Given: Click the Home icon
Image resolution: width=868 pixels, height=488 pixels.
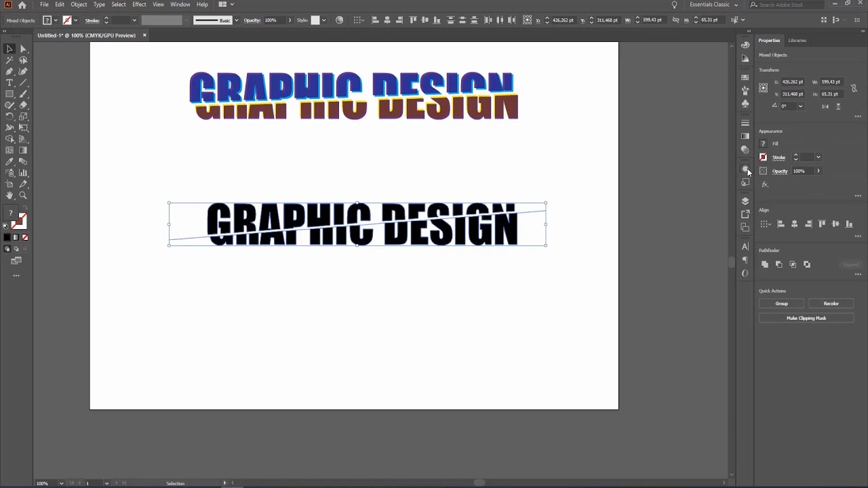Looking at the screenshot, I should 22,5.
